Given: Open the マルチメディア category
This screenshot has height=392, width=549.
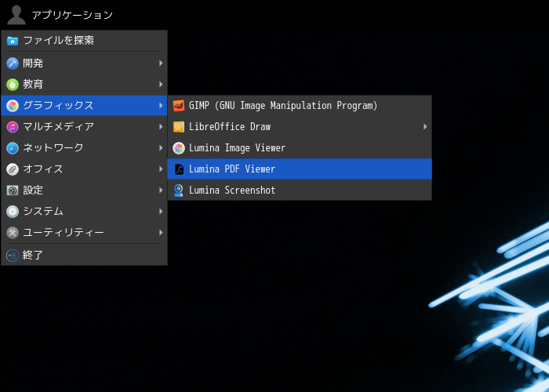Looking at the screenshot, I should (x=85, y=127).
